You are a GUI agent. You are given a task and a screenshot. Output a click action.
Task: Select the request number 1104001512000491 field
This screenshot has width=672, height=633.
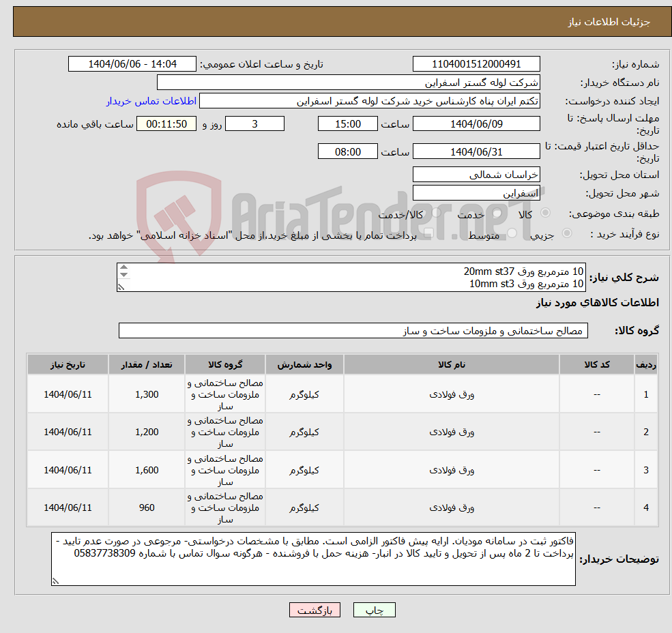tap(478, 63)
